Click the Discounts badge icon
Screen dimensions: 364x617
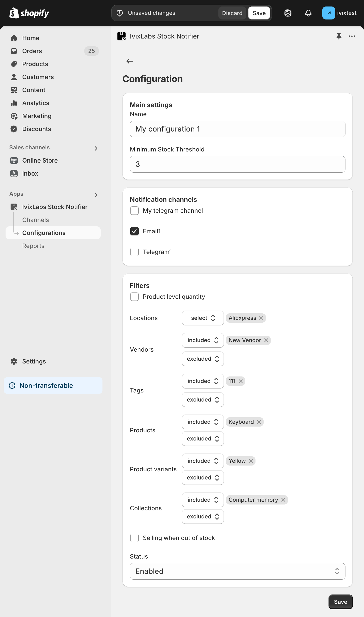(14, 129)
